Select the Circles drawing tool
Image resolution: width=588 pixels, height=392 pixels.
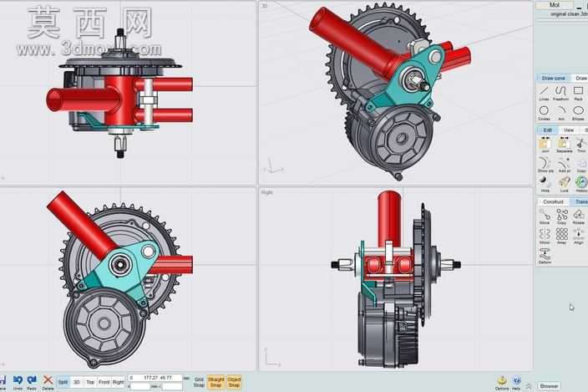pos(544,113)
